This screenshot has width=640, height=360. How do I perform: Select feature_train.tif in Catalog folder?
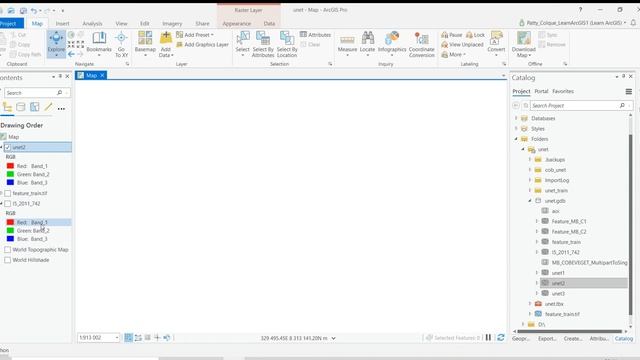click(x=562, y=314)
